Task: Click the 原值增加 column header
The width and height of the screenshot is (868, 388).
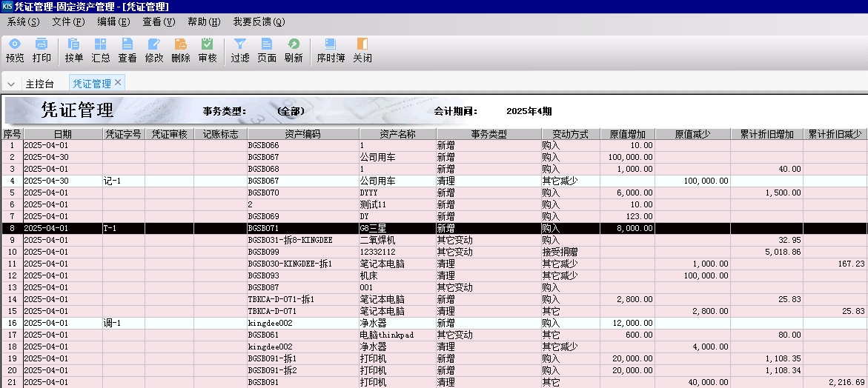Action: coord(627,134)
